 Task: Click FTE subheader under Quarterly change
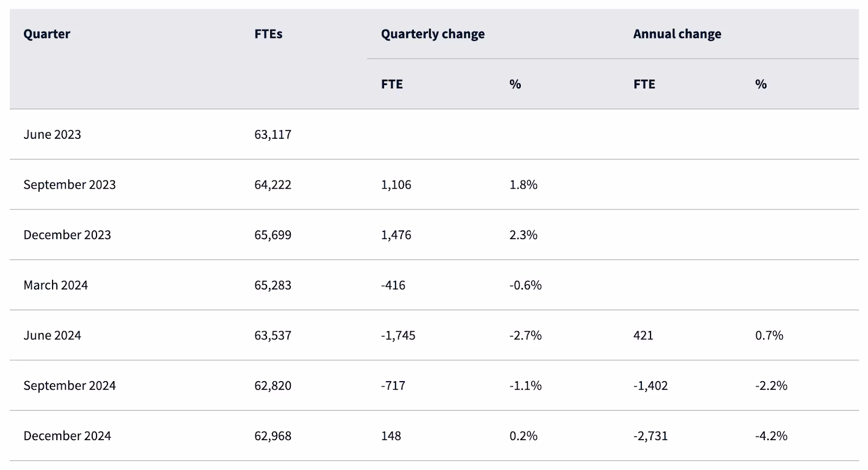[x=392, y=84]
